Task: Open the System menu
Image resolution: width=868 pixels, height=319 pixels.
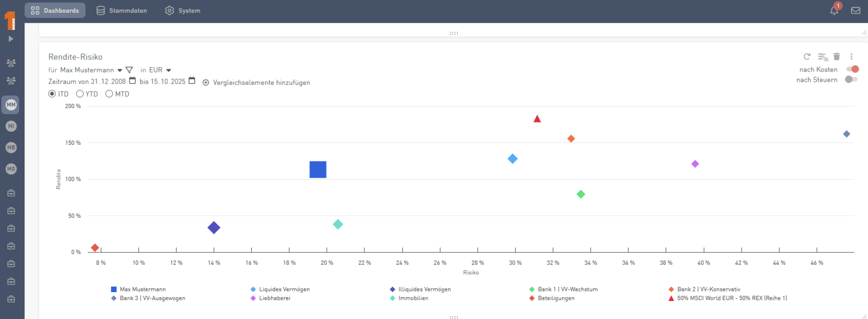Action: 183,11
